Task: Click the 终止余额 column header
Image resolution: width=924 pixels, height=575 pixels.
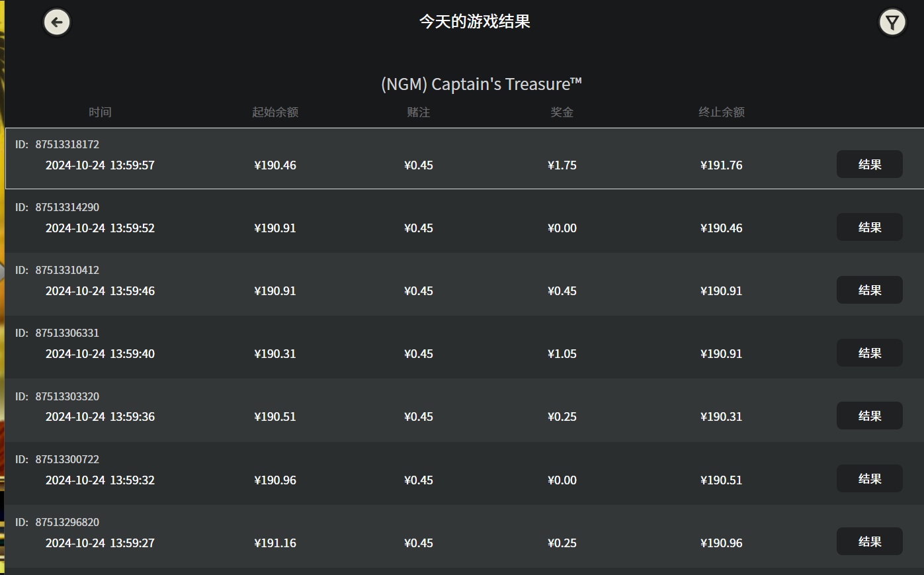Action: [721, 112]
